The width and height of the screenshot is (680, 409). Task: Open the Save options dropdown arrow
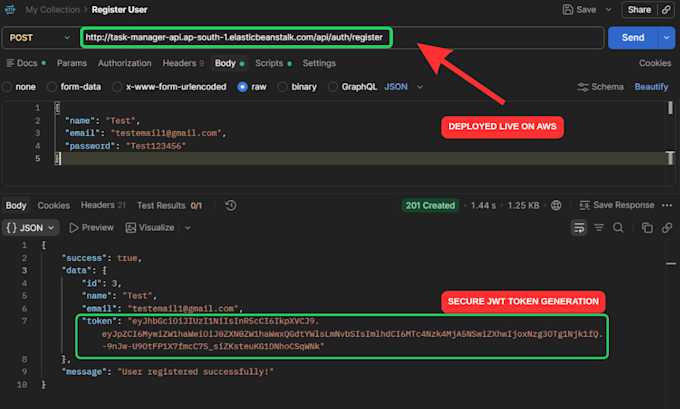[608, 10]
